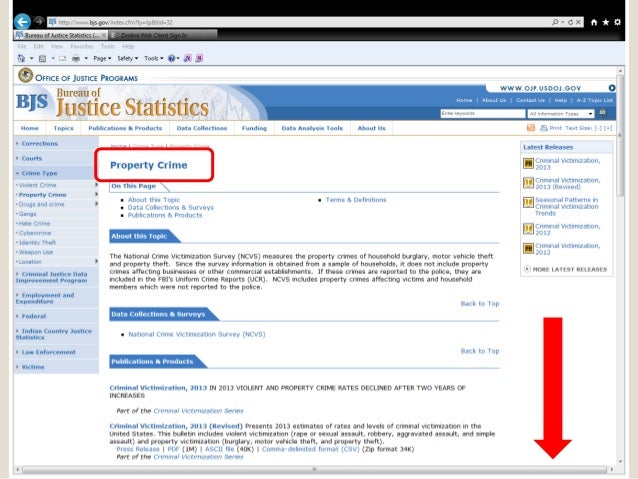Click the arrow icon beside WWW.OJP.USDOJ.GOV

coord(612,88)
